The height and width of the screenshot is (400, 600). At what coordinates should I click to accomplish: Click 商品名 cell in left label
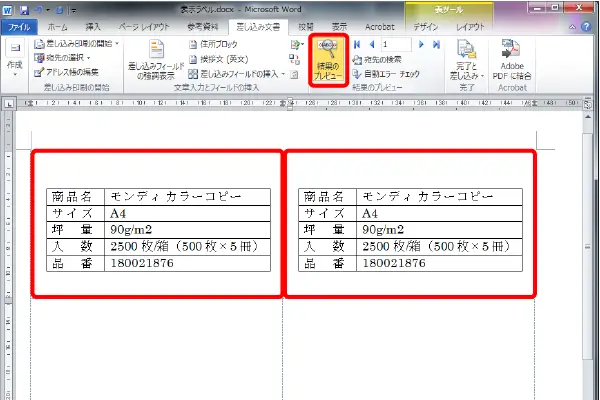point(75,197)
